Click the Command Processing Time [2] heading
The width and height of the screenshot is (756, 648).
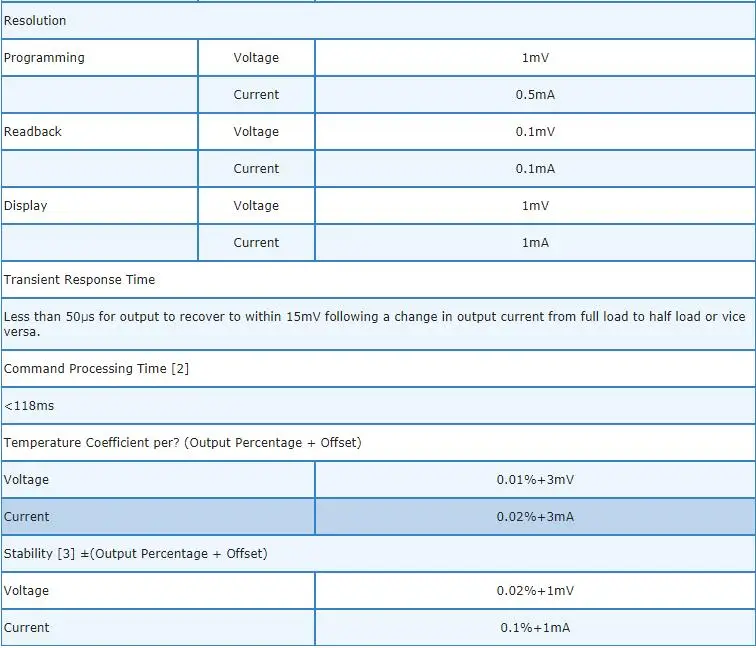pos(96,369)
